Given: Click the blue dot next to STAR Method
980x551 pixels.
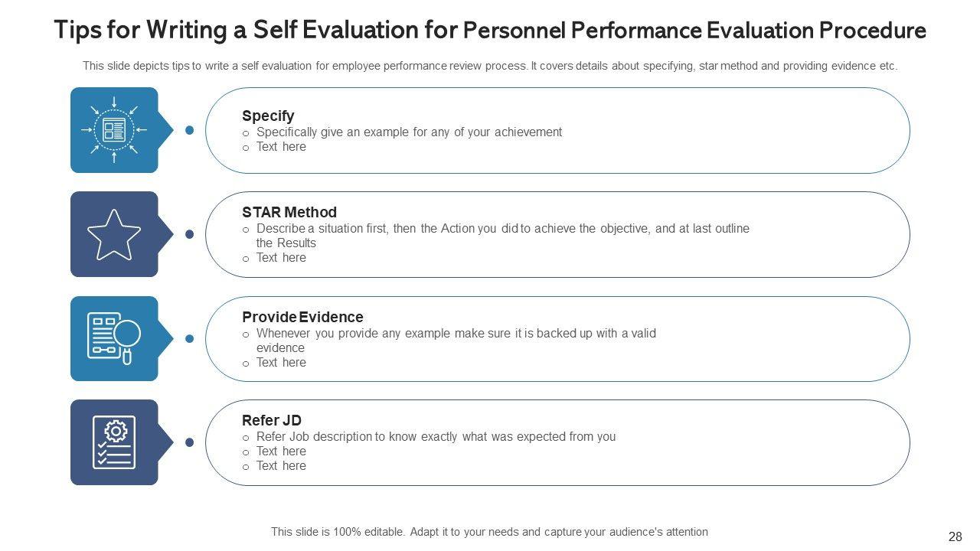Looking at the screenshot, I should pyautogui.click(x=190, y=234).
